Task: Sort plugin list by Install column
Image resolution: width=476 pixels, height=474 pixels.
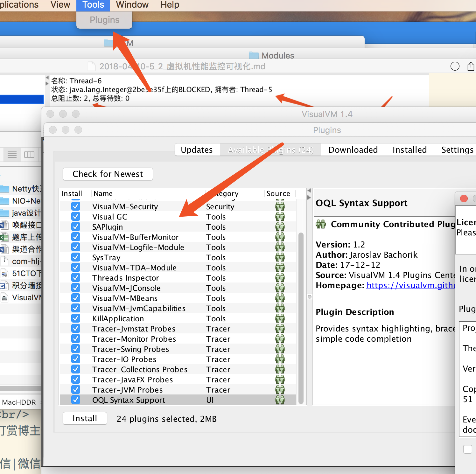Action: tap(75, 193)
